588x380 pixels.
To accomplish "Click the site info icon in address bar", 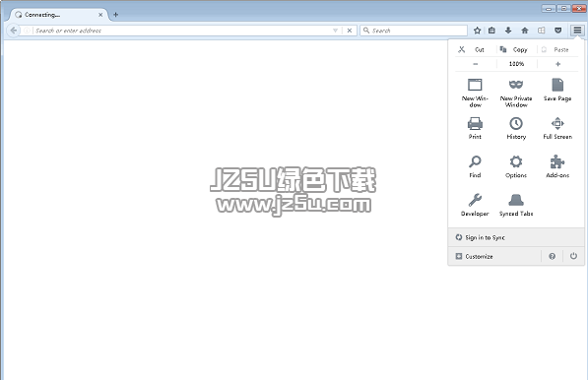I will point(27,31).
